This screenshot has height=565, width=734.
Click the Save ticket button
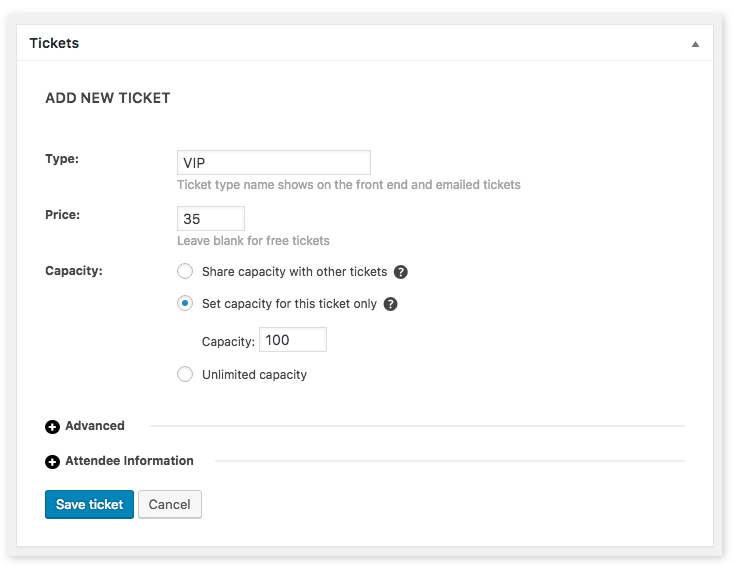pos(89,504)
